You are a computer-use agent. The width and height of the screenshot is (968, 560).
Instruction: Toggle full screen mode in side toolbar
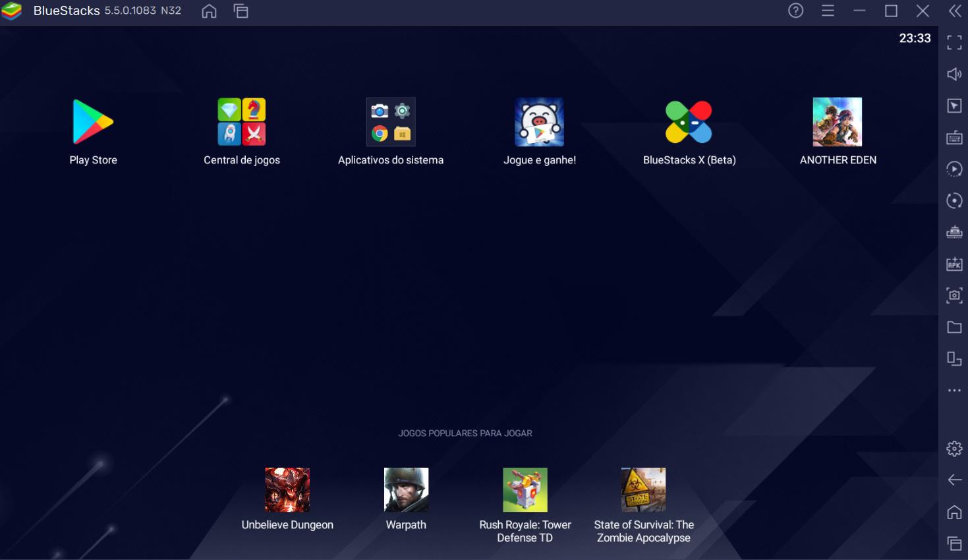click(954, 43)
